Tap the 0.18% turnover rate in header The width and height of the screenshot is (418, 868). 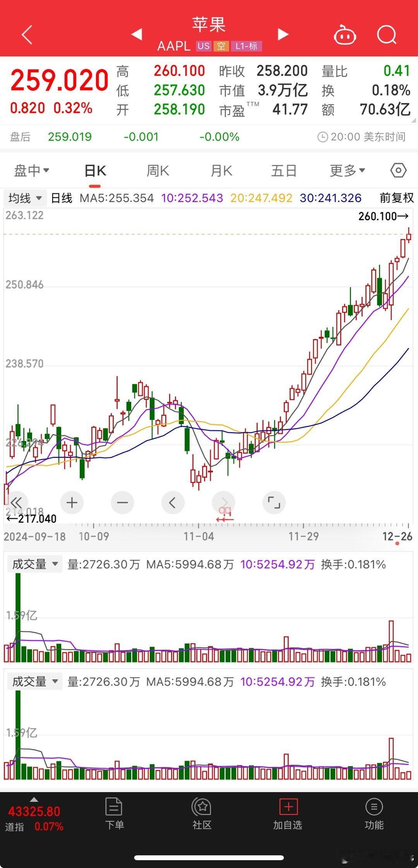[x=391, y=90]
